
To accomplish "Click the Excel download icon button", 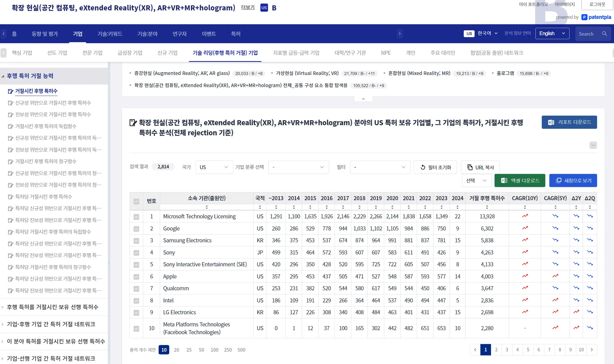I will tap(504, 180).
